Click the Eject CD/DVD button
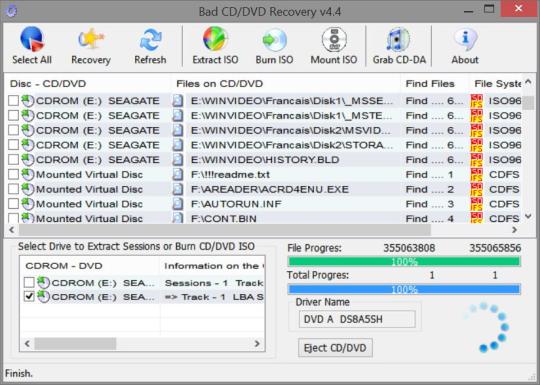 coord(335,348)
